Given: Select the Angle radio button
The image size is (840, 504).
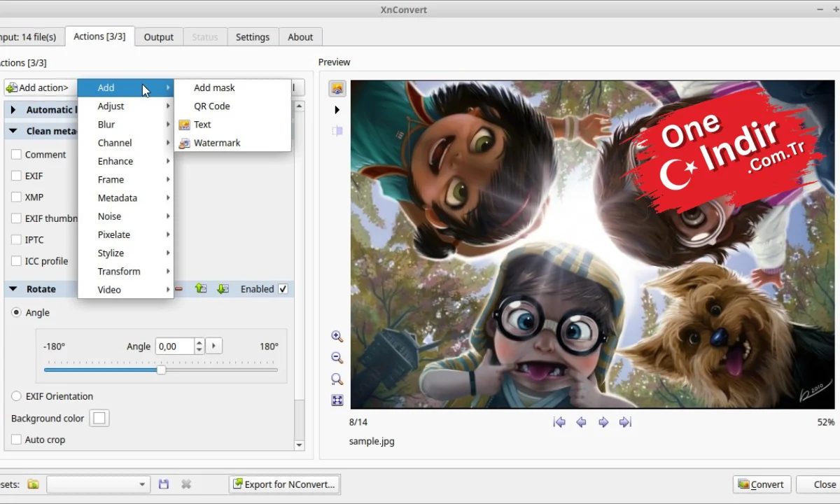Looking at the screenshot, I should click(x=16, y=312).
